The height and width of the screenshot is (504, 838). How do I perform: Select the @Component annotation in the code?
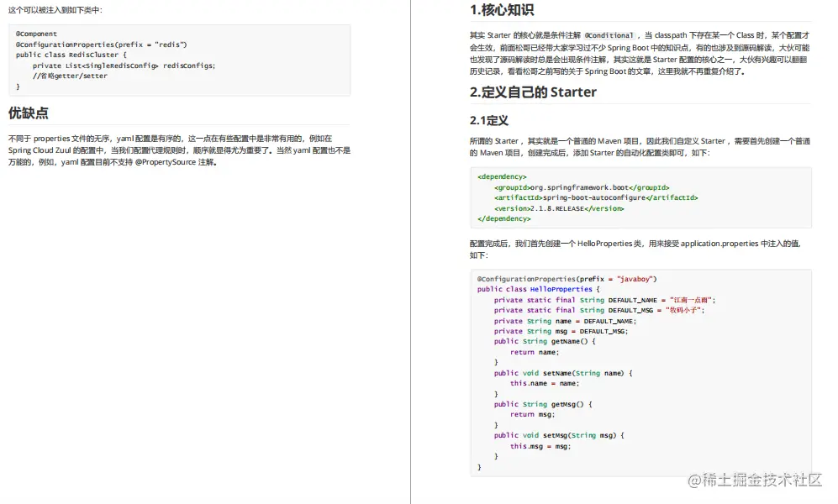[37, 34]
